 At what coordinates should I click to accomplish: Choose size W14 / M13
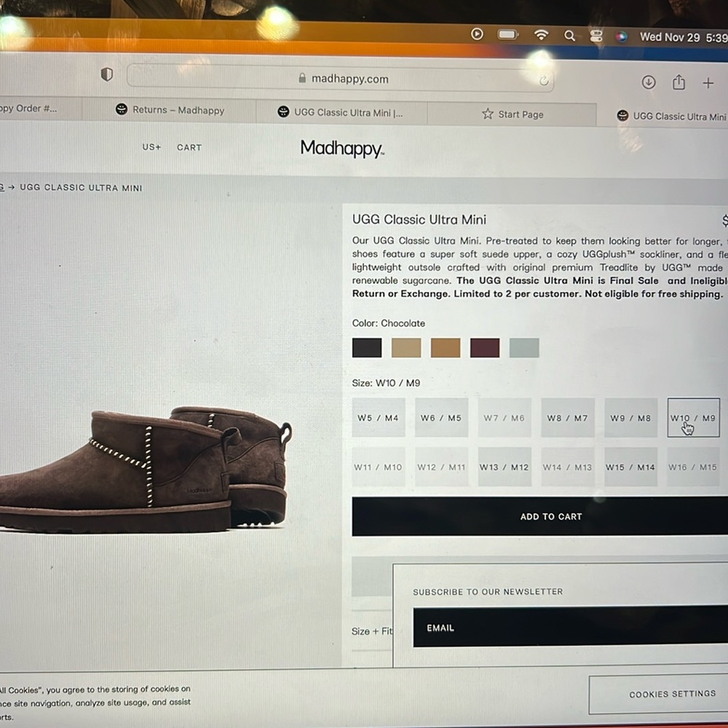567,467
